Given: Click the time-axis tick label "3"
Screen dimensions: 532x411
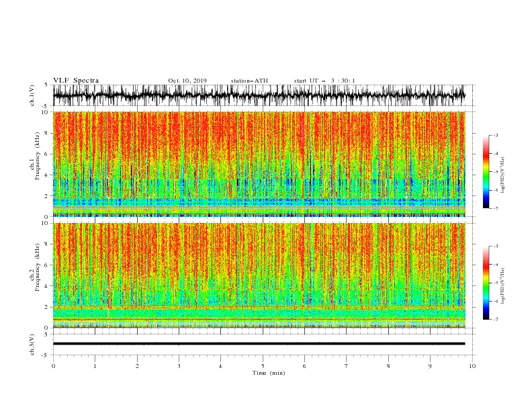Looking at the screenshot, I should coord(179,366).
